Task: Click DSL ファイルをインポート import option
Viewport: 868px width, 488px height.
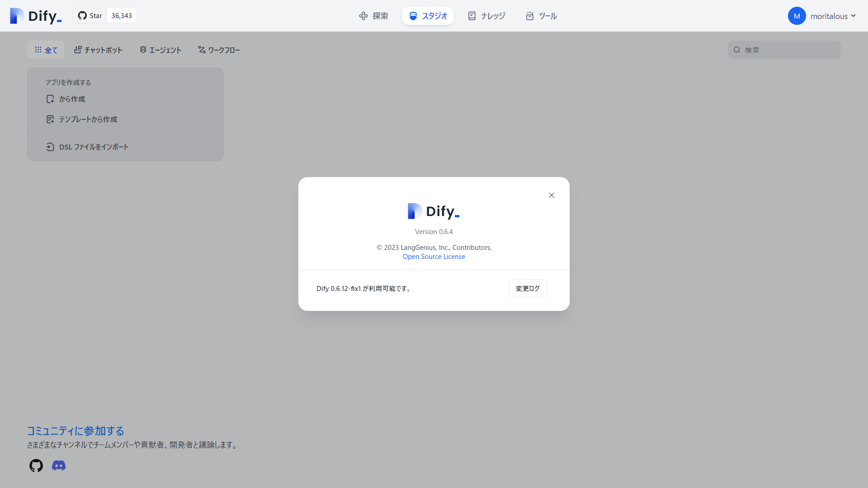Action: pos(94,147)
